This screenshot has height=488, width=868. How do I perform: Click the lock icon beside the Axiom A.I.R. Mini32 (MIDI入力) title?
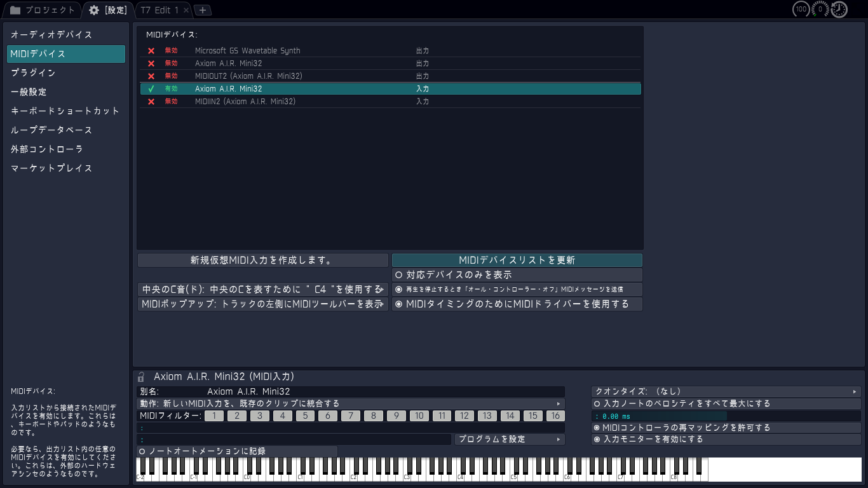coord(141,377)
